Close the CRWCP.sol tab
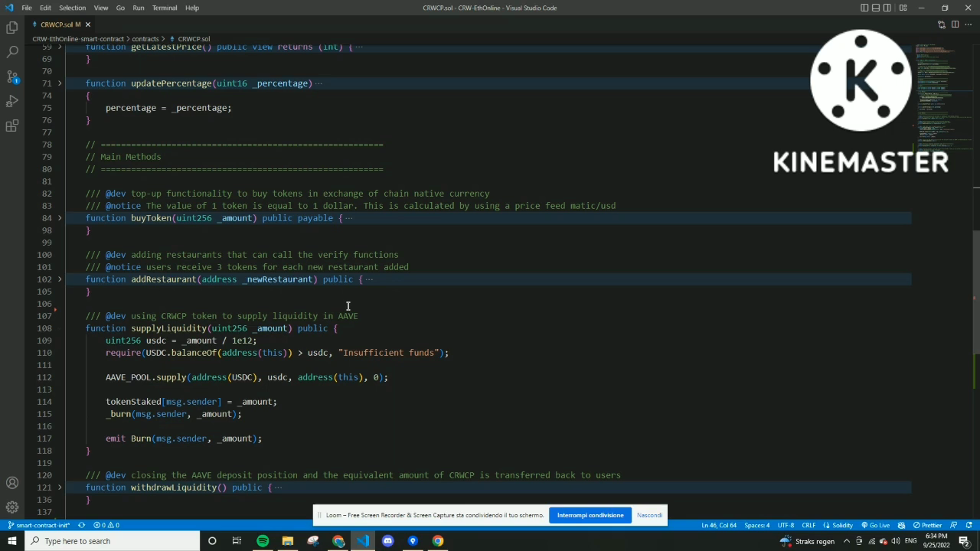 click(x=87, y=24)
